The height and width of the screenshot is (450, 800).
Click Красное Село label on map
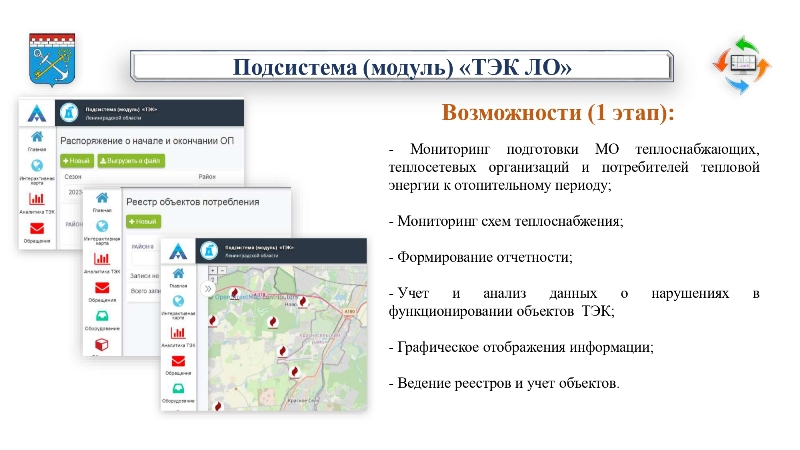coord(303,401)
